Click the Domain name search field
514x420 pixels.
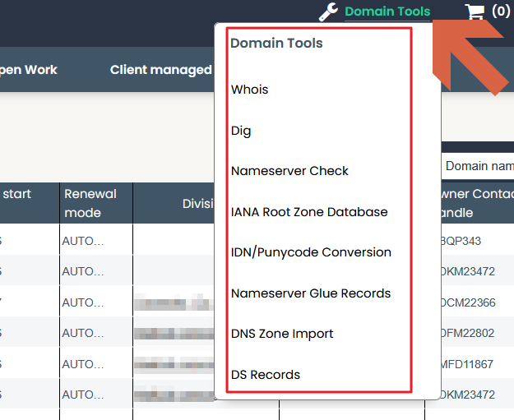[478, 166]
